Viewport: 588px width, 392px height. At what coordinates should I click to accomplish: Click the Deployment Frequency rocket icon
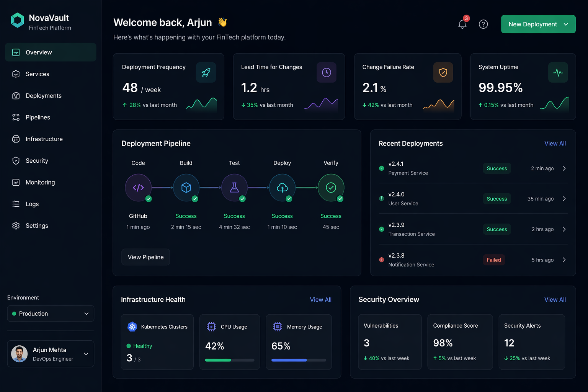206,72
